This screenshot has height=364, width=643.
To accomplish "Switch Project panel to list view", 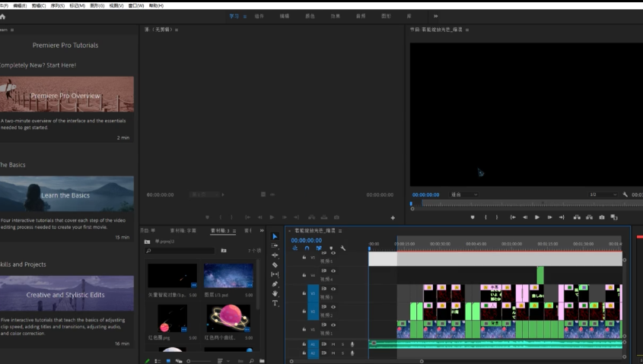I will click(158, 361).
